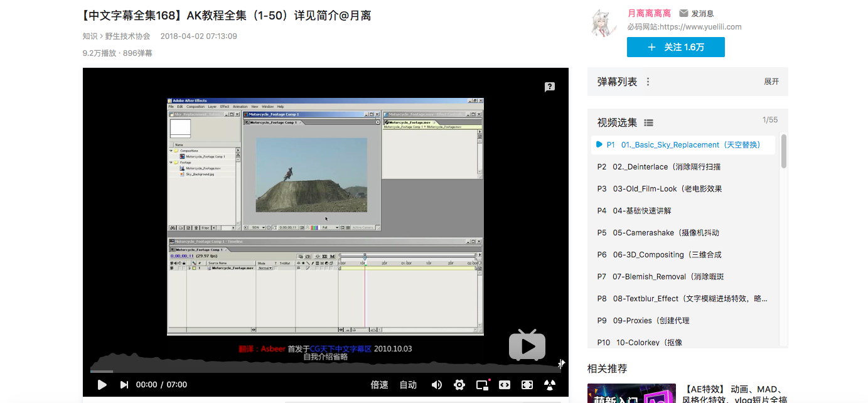Click the play button in player controls
The width and height of the screenshot is (868, 403).
tap(102, 385)
